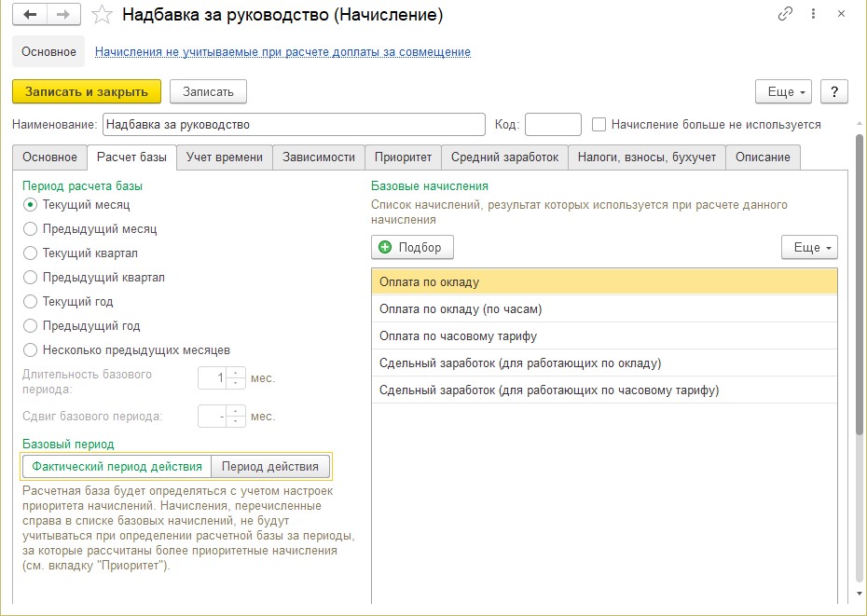Switch to 'Период действия' toggle
This screenshot has width=867, height=616.
click(x=269, y=467)
